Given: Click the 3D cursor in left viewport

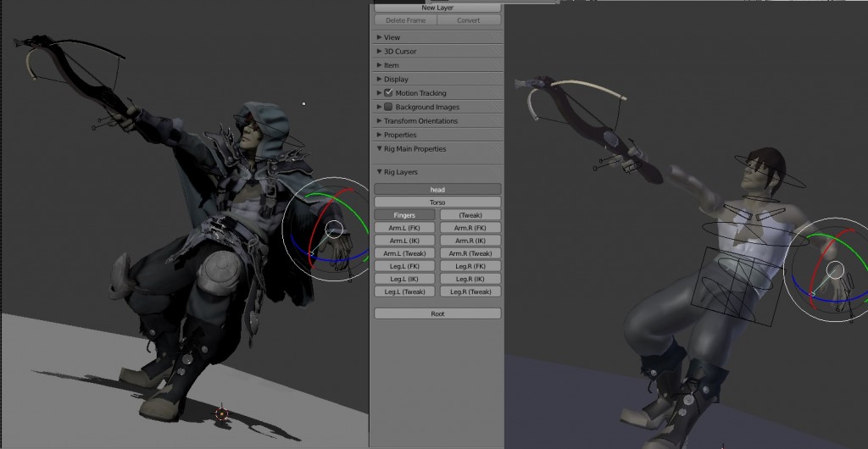Looking at the screenshot, I should (x=222, y=413).
